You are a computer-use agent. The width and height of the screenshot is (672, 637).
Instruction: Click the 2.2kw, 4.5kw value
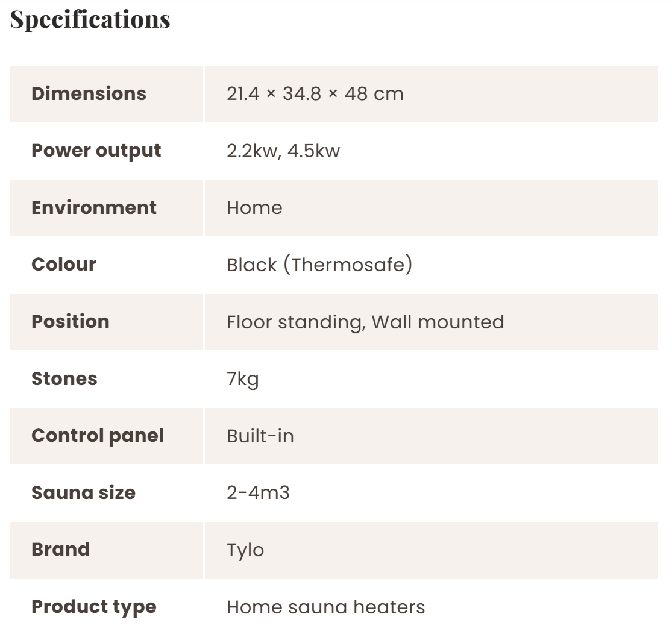click(x=283, y=151)
